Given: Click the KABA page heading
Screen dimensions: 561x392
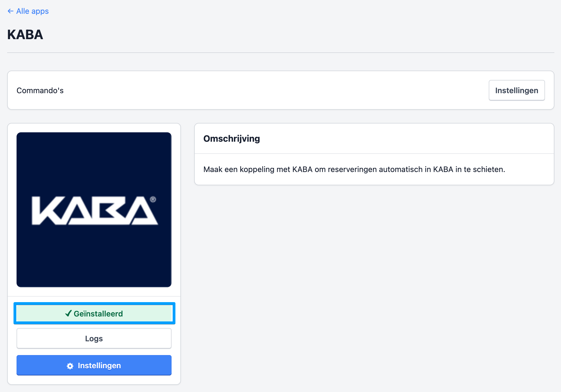Looking at the screenshot, I should coord(25,35).
